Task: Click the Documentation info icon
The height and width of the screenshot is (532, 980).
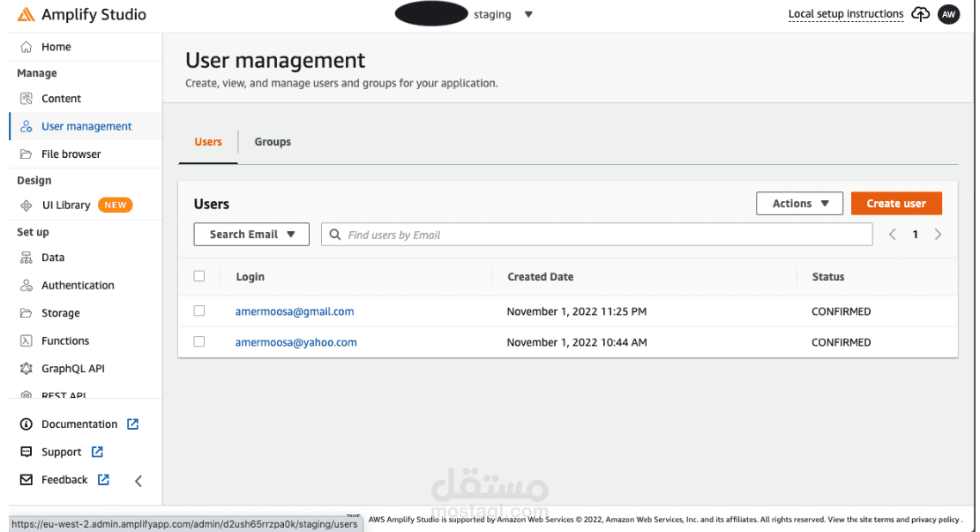Action: pos(26,424)
